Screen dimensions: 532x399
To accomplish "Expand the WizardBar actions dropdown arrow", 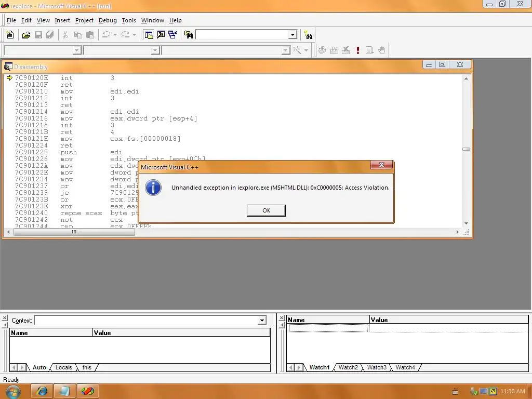I will pyautogui.click(x=306, y=50).
